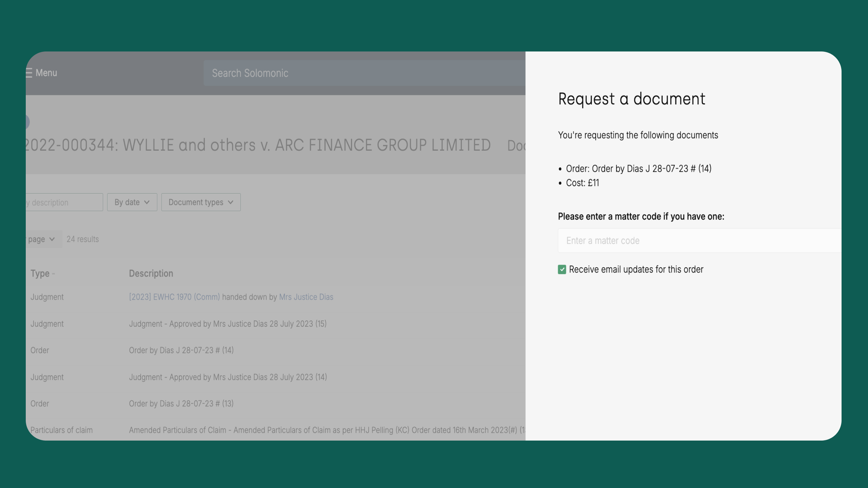Select the Order by Dias J #(13) row
Viewport: 868px width, 488px height.
pyautogui.click(x=181, y=404)
